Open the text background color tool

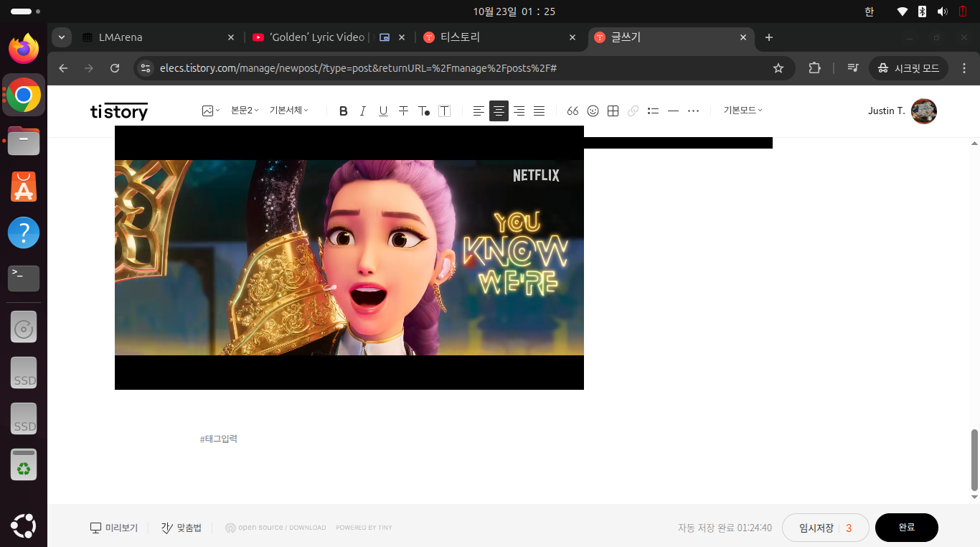pos(444,111)
